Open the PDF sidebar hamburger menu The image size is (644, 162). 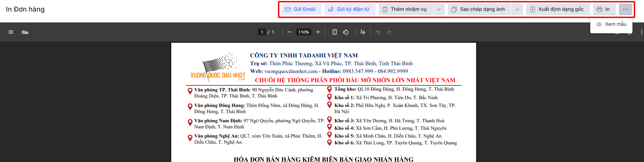11,32
